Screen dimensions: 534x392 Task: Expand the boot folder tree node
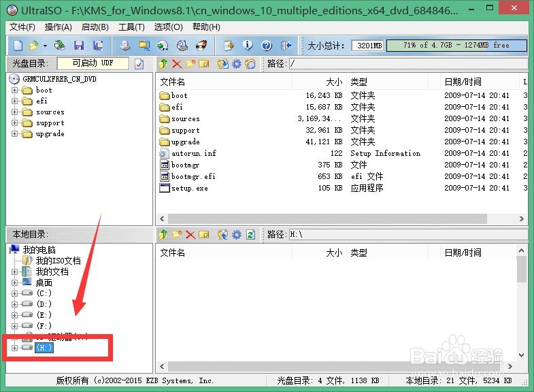coord(14,91)
